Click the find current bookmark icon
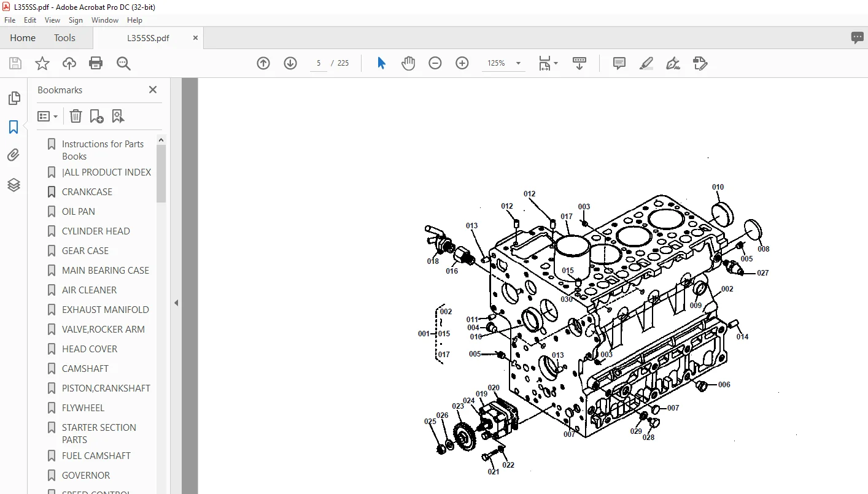 118,116
